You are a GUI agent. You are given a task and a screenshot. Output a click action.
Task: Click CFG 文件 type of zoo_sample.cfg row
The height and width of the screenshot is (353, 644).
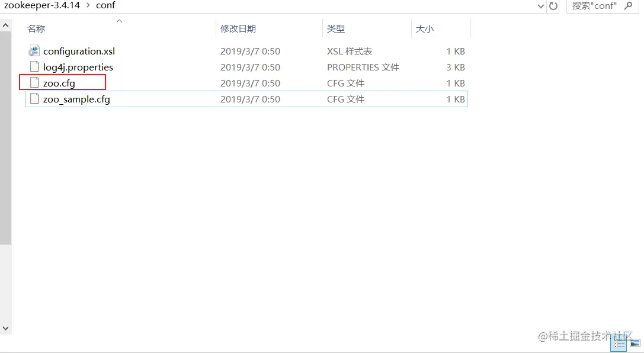coord(345,100)
